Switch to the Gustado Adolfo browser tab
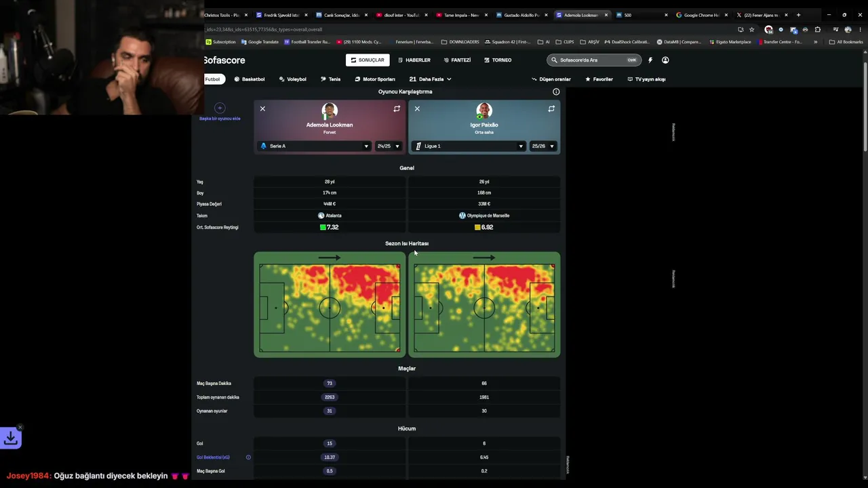868x488 pixels. (x=520, y=15)
